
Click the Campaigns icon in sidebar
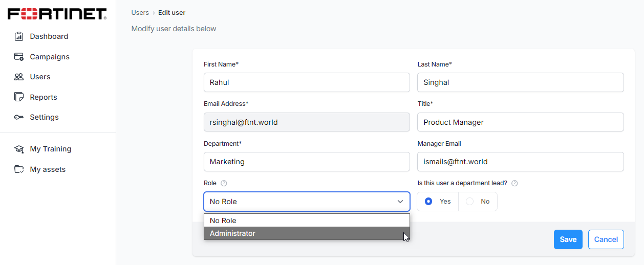coord(19,57)
